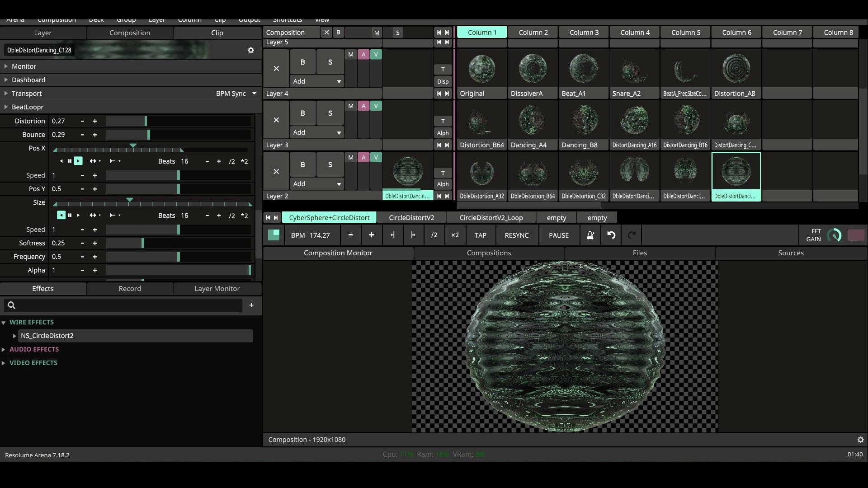
Task: Add effect with plus icon beside search
Action: click(251, 305)
